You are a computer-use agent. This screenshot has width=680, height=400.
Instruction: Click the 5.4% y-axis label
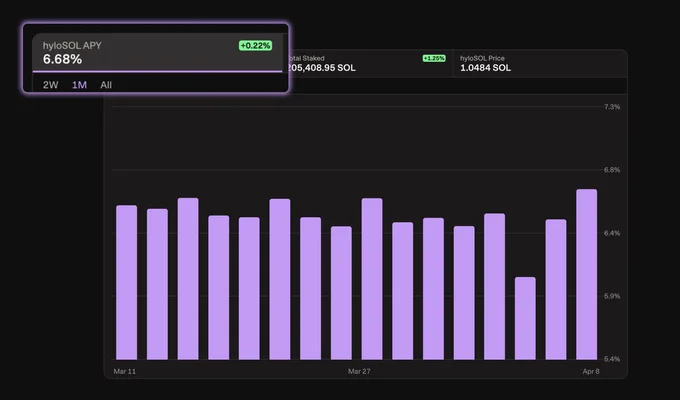click(612, 359)
